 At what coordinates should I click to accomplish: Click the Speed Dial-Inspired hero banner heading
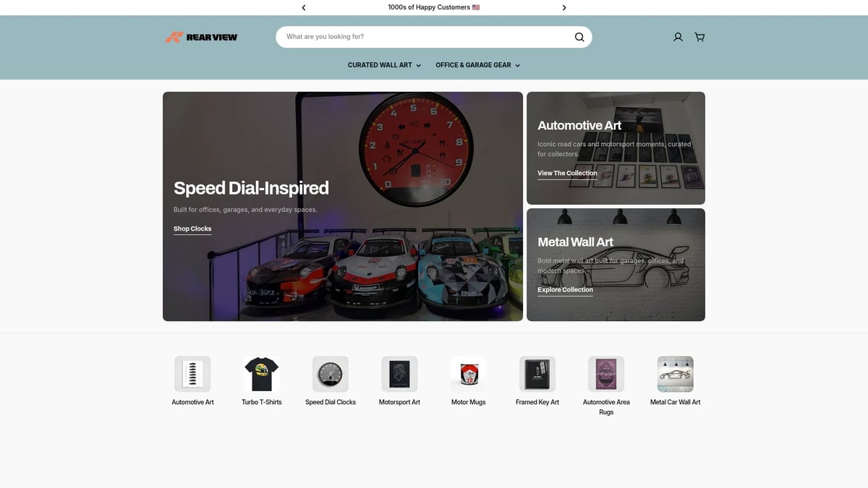point(251,188)
